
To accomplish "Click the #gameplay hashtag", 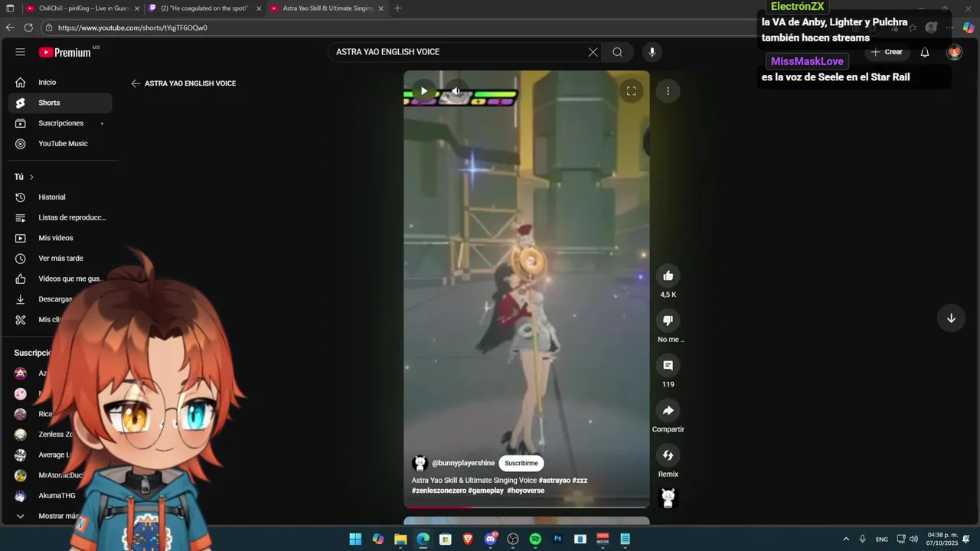I will tap(486, 491).
